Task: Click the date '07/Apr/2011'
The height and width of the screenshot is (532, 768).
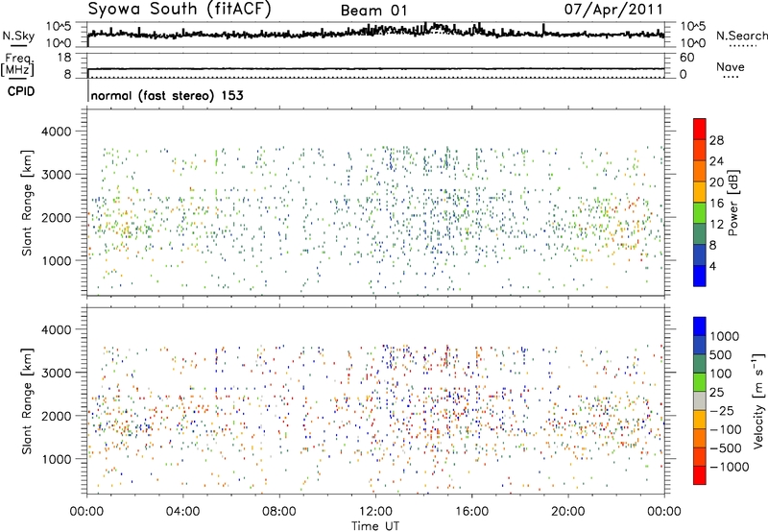Action: 613,10
